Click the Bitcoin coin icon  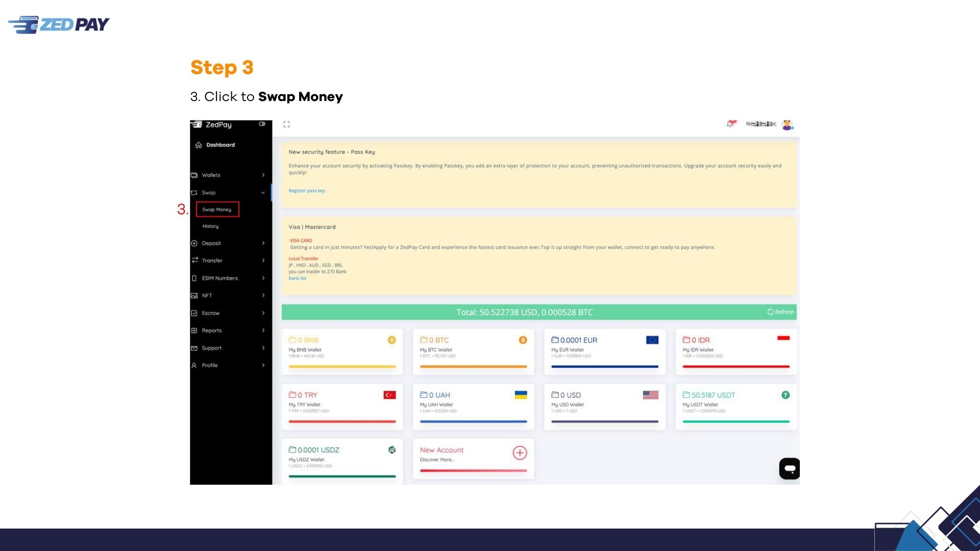(523, 340)
